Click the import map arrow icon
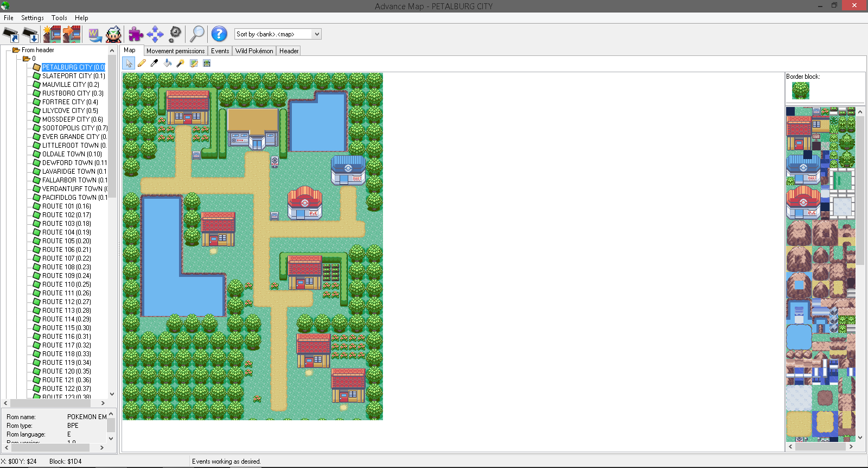Image resolution: width=868 pixels, height=468 pixels. point(72,34)
